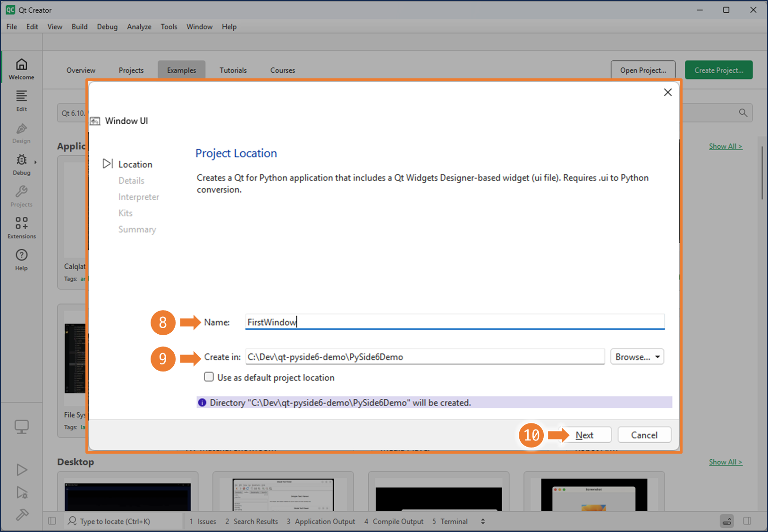The height and width of the screenshot is (532, 768).
Task: Click the Run play button
Action: click(x=22, y=470)
